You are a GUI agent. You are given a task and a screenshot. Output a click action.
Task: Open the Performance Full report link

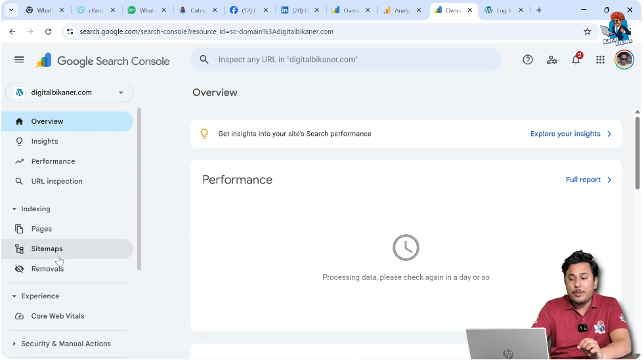(x=583, y=180)
